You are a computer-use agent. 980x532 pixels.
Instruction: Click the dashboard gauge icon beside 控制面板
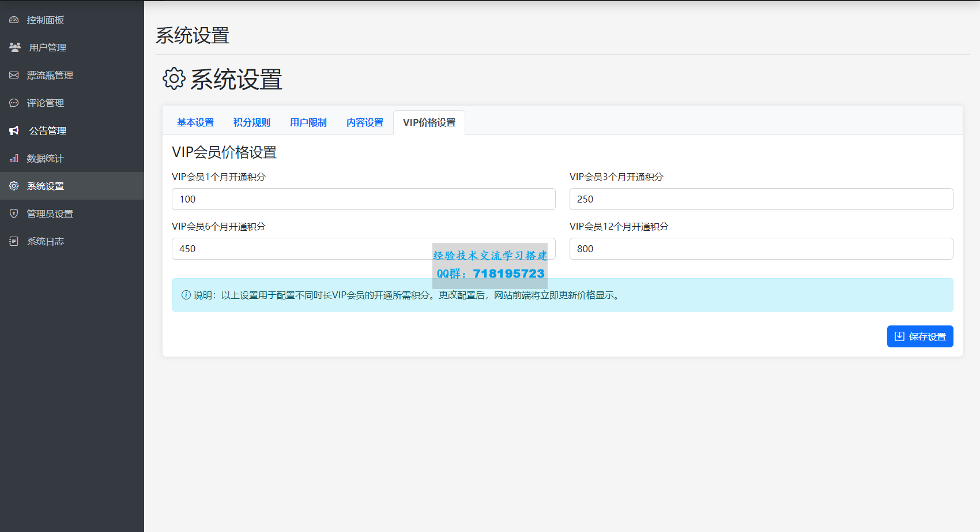coord(14,20)
